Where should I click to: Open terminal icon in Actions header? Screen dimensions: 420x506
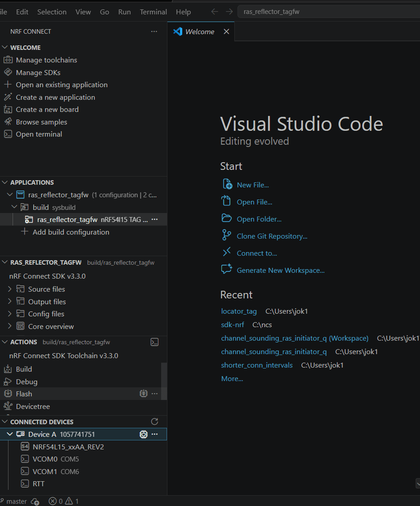coord(155,342)
